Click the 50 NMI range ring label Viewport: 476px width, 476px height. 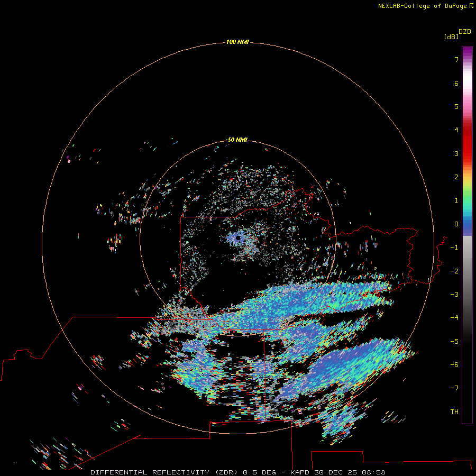tap(237, 140)
